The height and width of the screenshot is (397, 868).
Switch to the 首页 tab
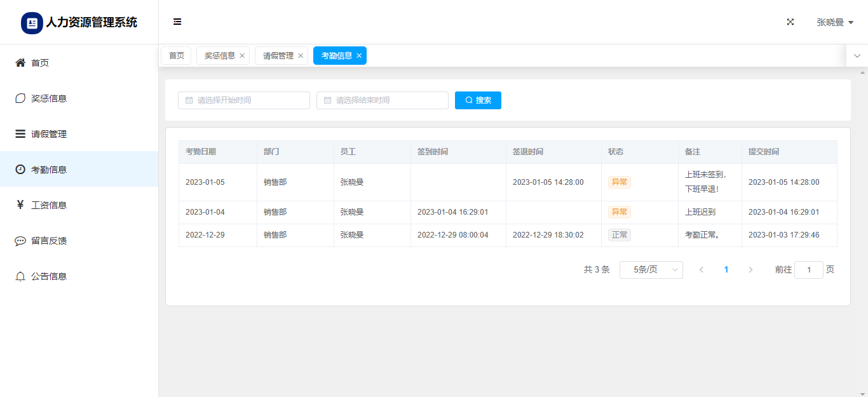tap(176, 56)
